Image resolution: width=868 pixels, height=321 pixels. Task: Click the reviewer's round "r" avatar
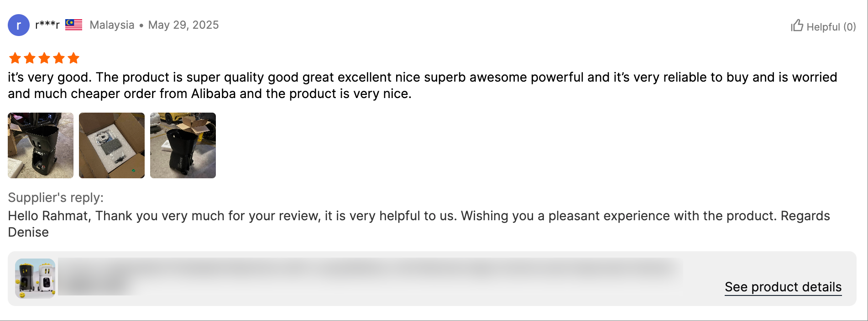click(19, 25)
